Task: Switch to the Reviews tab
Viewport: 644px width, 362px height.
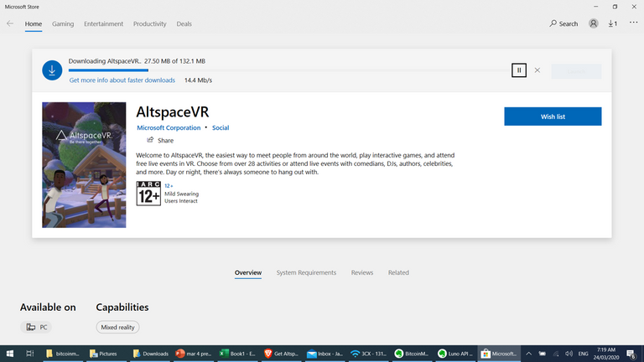Action: [362, 272]
